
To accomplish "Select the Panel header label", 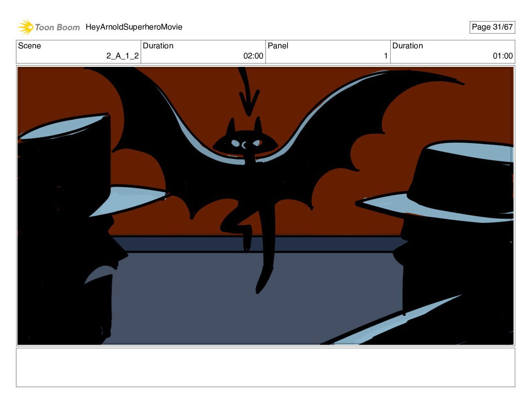I will (x=278, y=46).
